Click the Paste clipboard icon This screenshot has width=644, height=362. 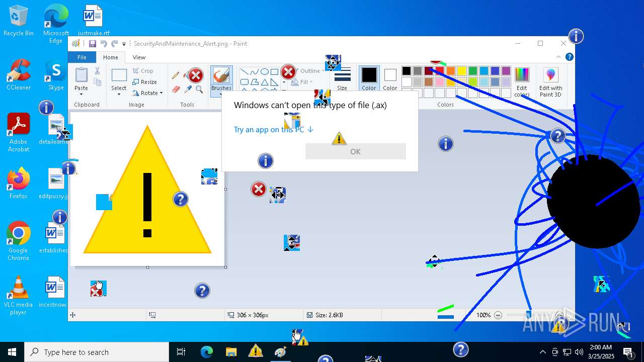pyautogui.click(x=81, y=75)
